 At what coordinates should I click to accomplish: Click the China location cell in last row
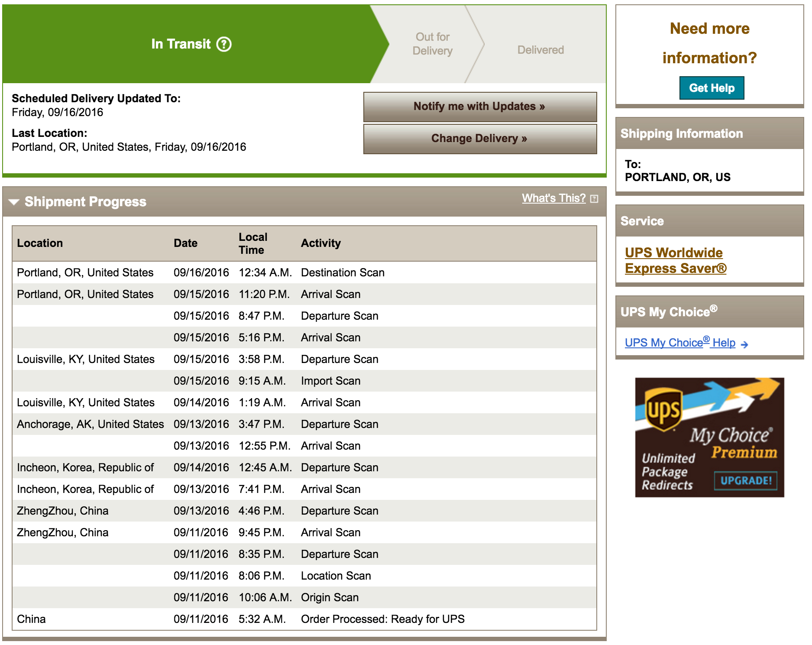pyautogui.click(x=31, y=619)
